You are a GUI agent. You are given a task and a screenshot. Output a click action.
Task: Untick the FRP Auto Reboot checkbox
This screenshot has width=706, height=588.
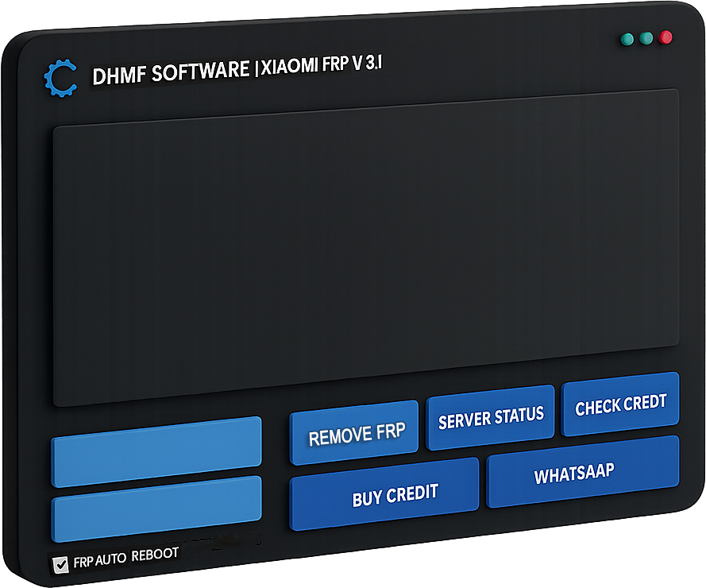click(x=60, y=564)
